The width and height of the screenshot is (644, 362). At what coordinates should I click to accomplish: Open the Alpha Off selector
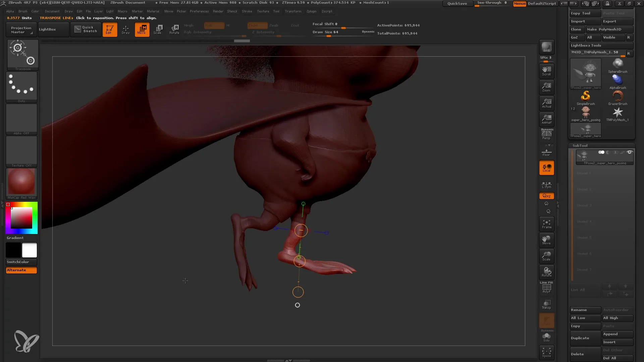pos(21,119)
